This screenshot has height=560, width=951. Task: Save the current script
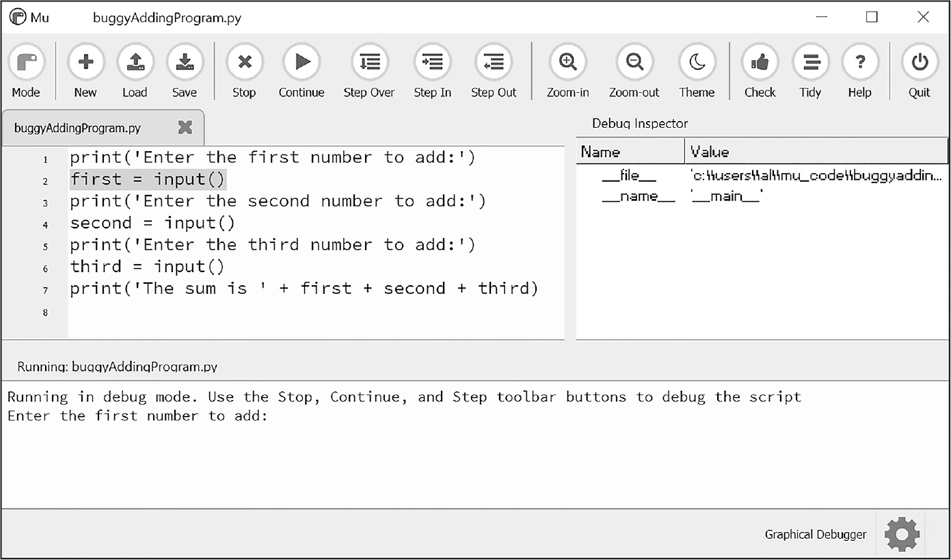(x=184, y=71)
